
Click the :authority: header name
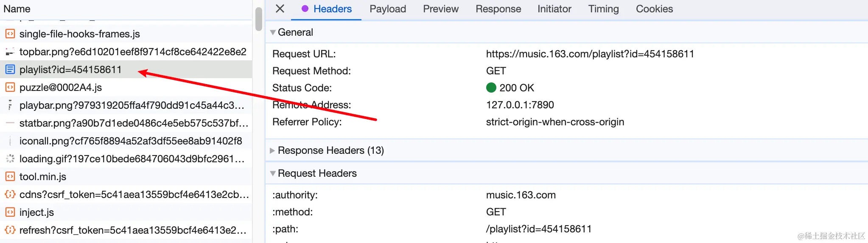click(x=295, y=195)
